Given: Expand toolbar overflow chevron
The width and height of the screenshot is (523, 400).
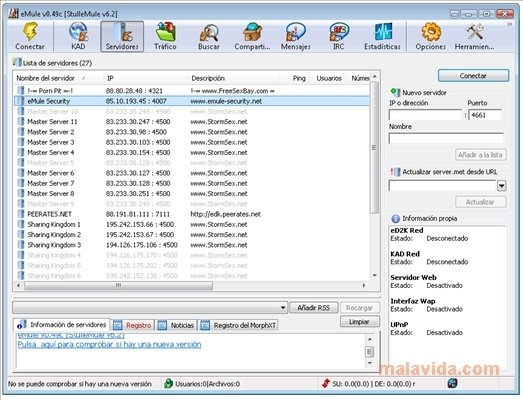Looking at the screenshot, I should [509, 24].
